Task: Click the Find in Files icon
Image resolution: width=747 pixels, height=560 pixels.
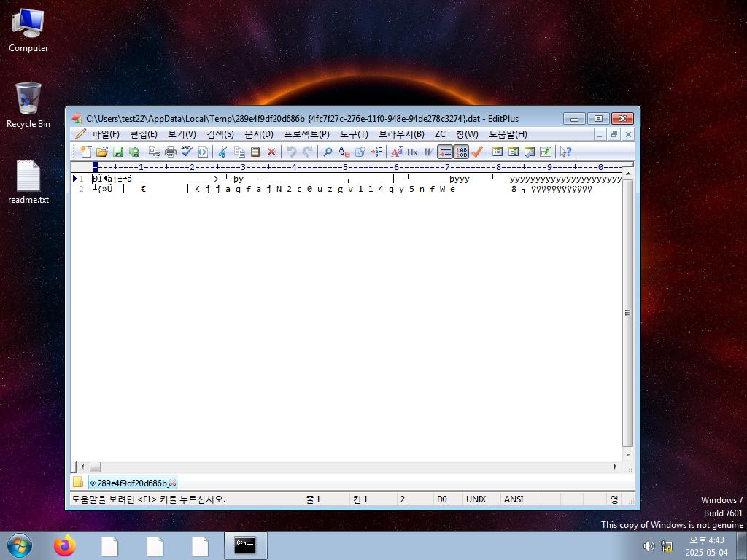Action: coord(360,152)
